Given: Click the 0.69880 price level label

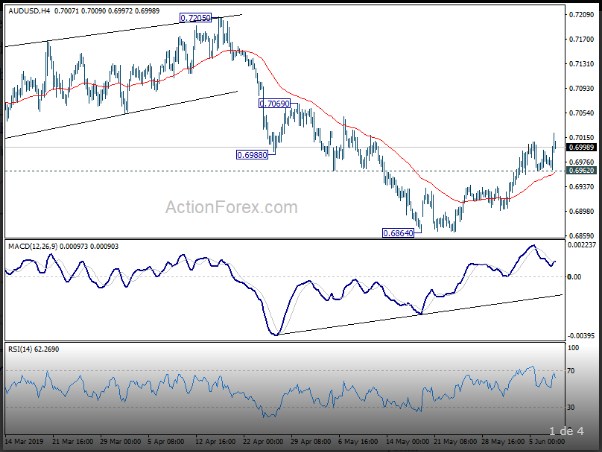Looking at the screenshot, I should pos(251,155).
